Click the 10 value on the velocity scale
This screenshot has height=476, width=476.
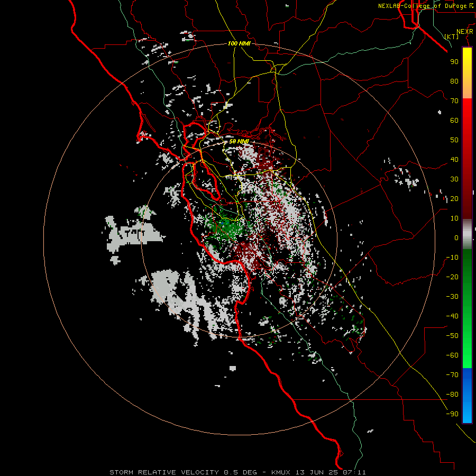coord(454,218)
